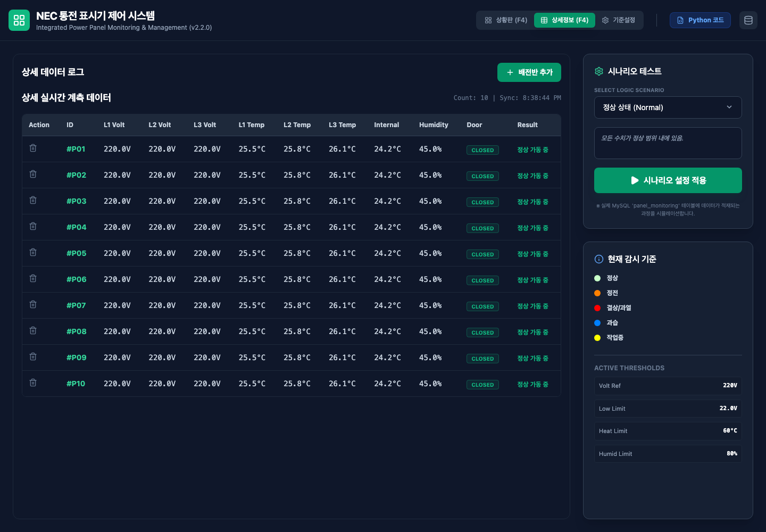
Task: Click the green app logo icon
Action: click(19, 20)
